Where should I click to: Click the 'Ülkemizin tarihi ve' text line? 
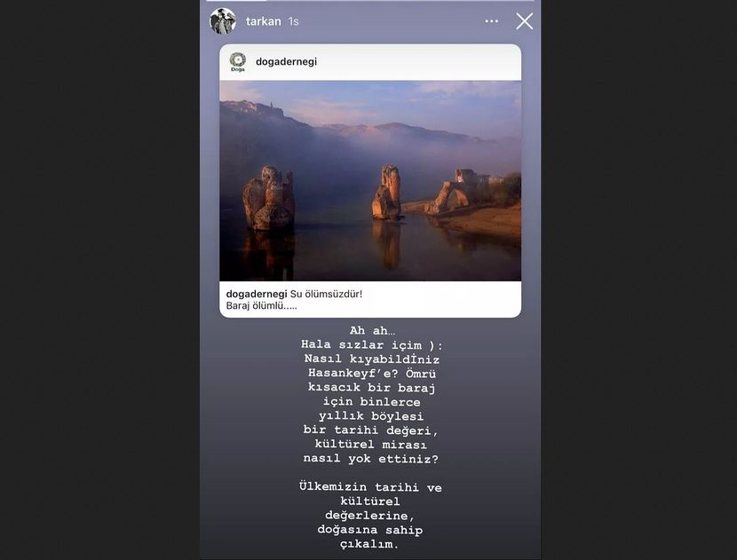(371, 487)
